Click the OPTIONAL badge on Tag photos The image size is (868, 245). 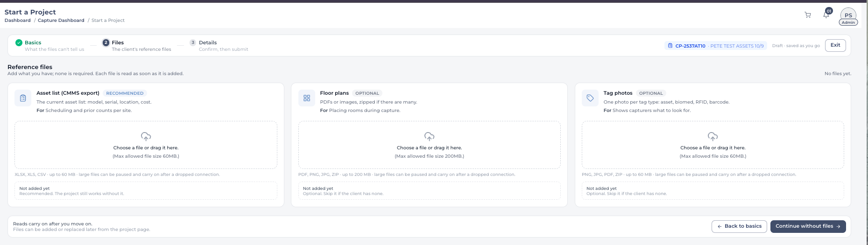(651, 93)
